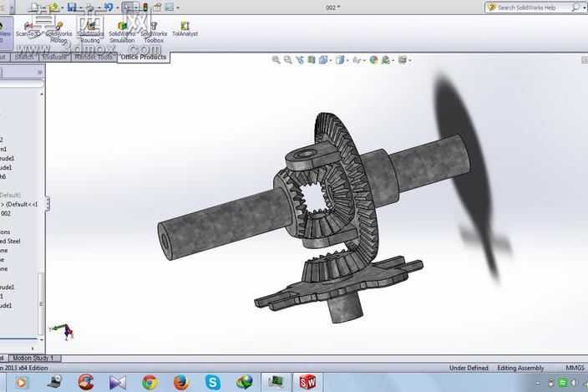Click the Select cursor tool icon
The height and width of the screenshot is (392, 588).
point(128,8)
